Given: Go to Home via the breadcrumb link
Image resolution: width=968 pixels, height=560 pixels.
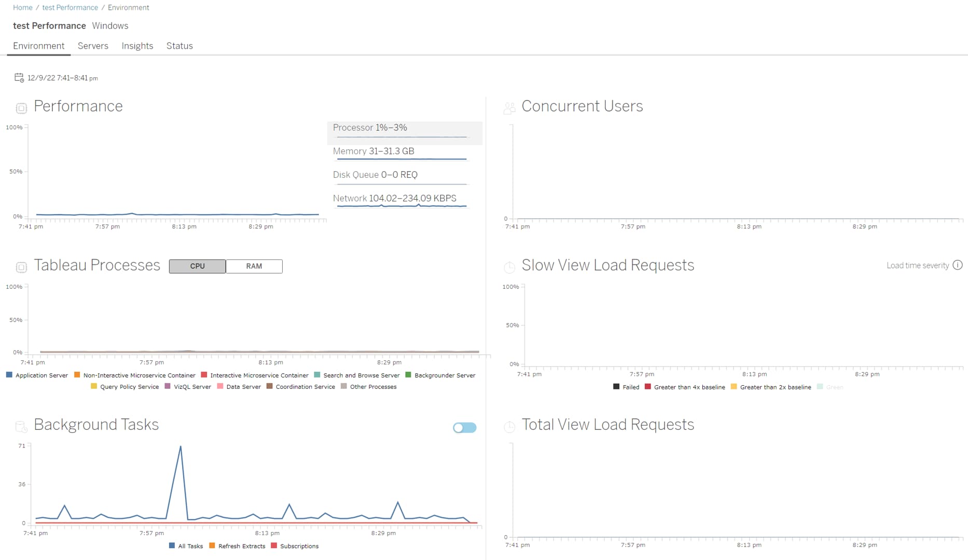Looking at the screenshot, I should [22, 7].
